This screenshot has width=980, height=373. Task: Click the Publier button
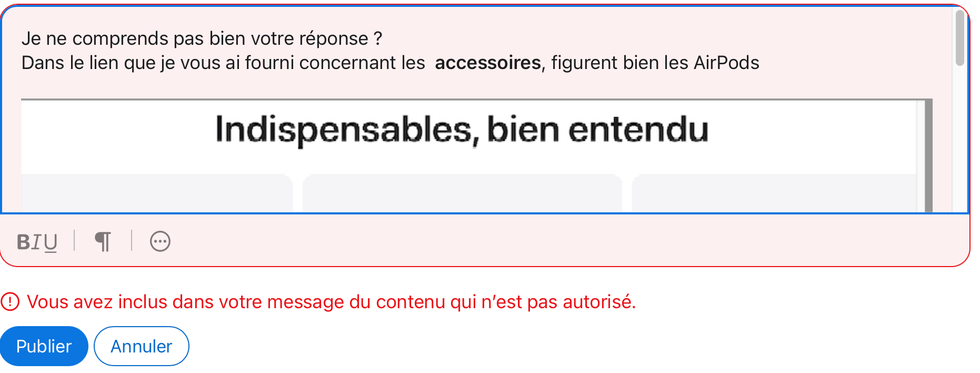44,346
